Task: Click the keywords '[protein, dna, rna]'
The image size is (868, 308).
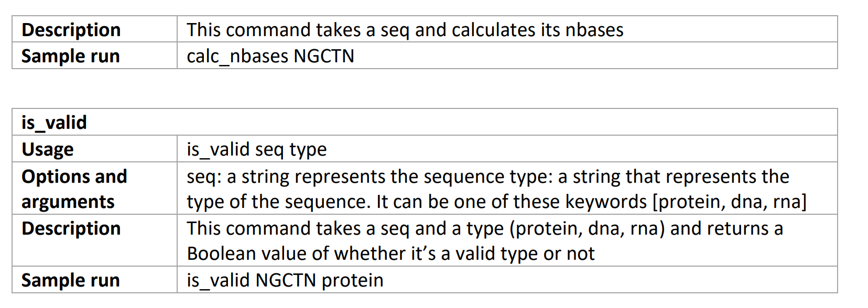Action: tap(730, 202)
